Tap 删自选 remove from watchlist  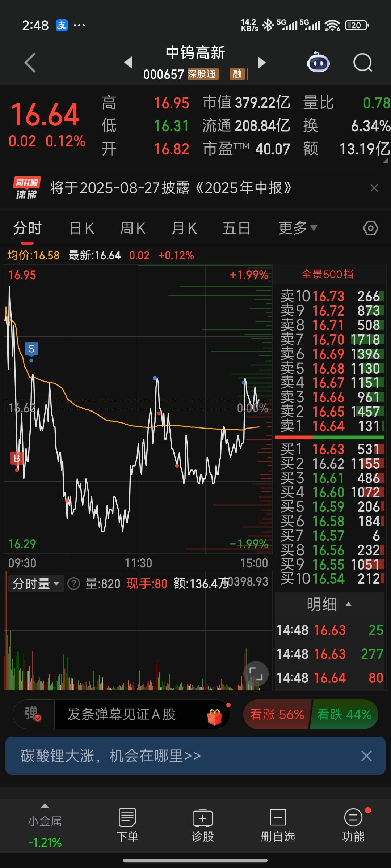(278, 825)
